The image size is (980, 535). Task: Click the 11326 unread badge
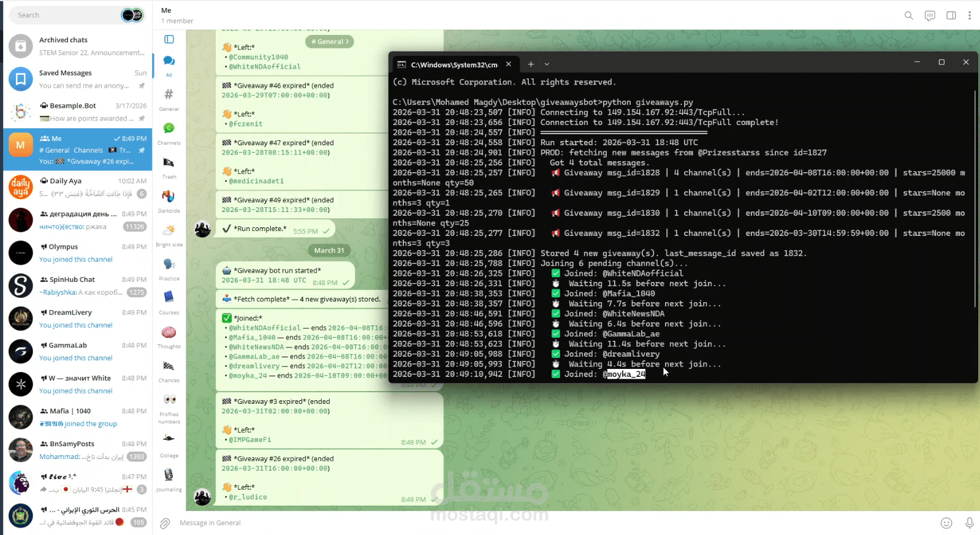(135, 227)
